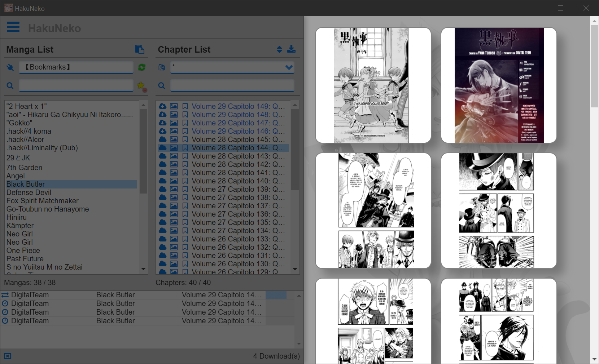The image size is (599, 364).
Task: Focus the manga search input field
Action: [x=76, y=85]
